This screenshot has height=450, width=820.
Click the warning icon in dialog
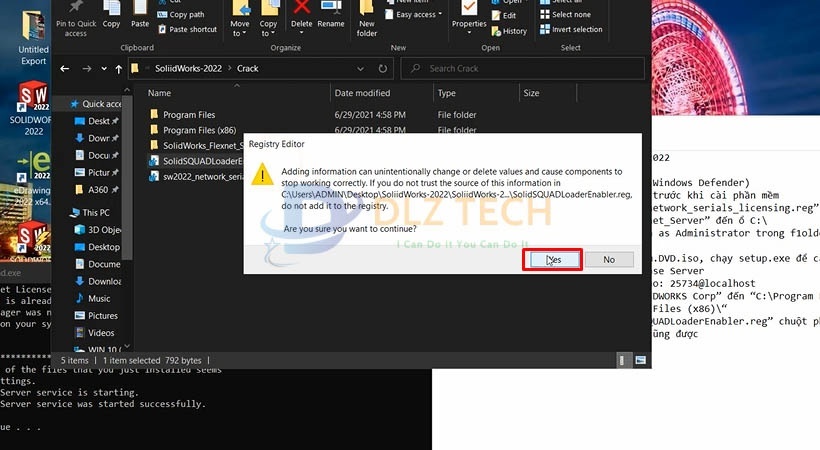point(262,174)
